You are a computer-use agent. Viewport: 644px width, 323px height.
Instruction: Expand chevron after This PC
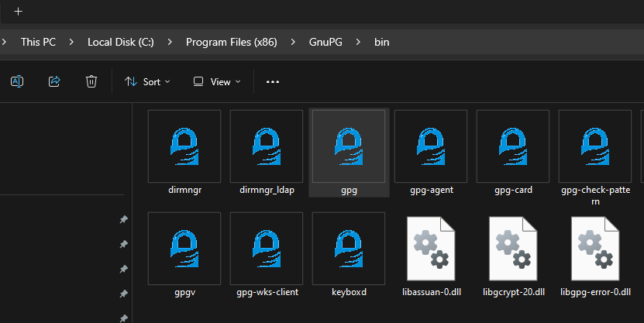click(x=71, y=42)
